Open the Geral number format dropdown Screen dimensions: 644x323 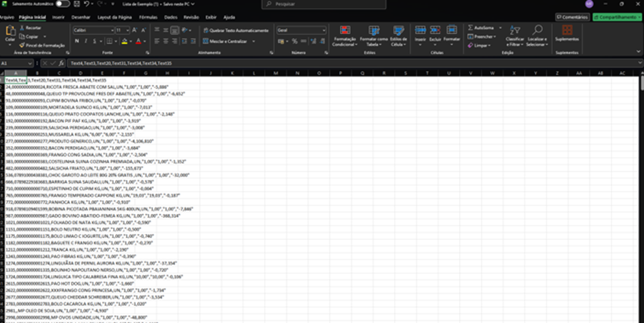point(323,30)
